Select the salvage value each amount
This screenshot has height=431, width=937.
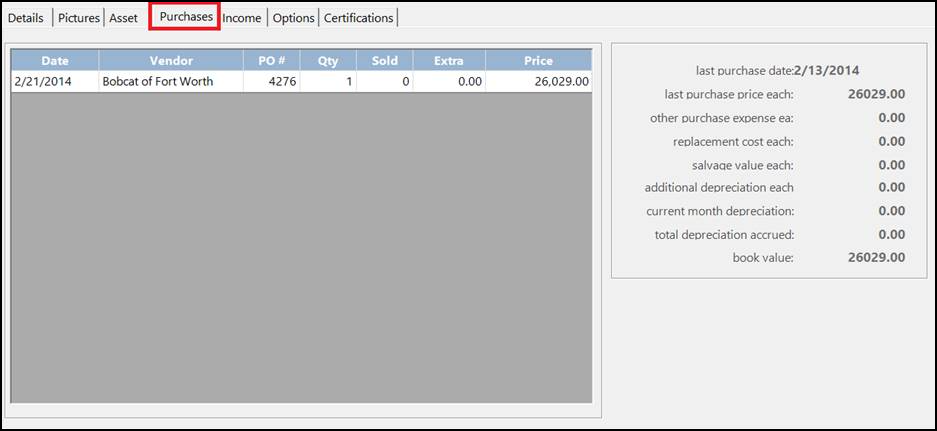(x=891, y=165)
